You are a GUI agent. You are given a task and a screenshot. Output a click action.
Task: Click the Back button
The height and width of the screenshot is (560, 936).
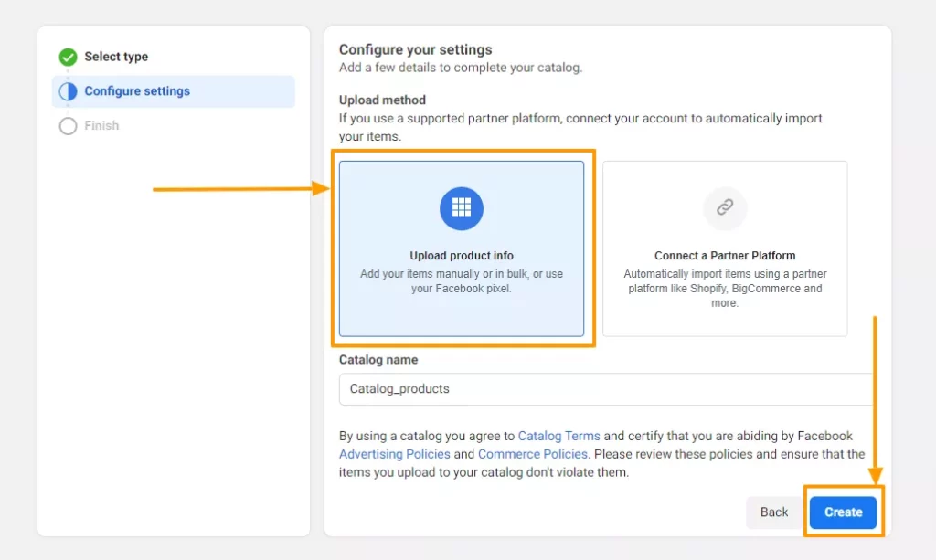[774, 512]
